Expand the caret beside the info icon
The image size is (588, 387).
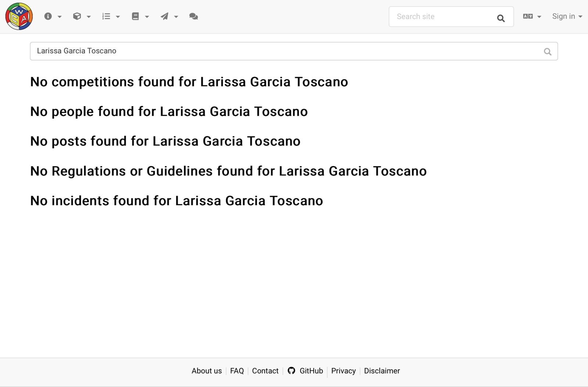[60, 17]
